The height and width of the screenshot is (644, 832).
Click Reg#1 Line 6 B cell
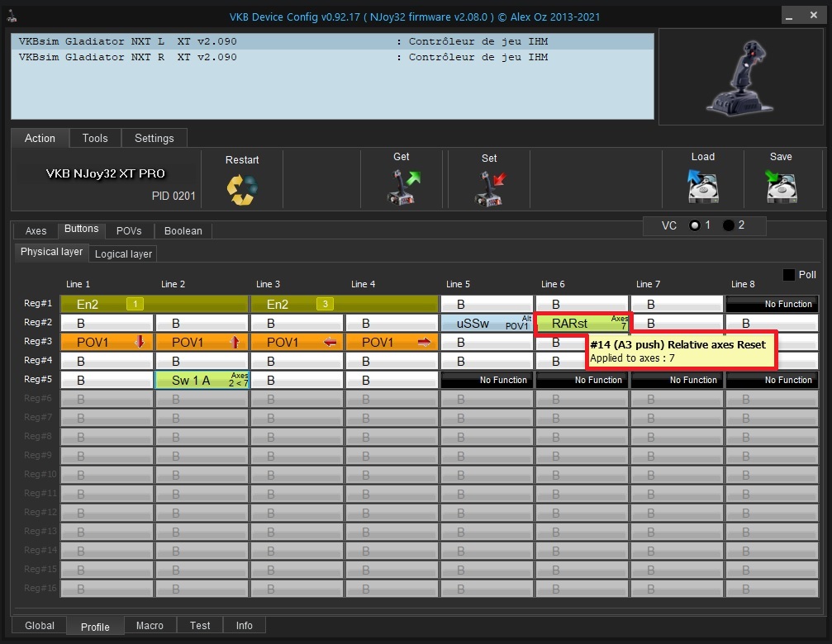[582, 304]
